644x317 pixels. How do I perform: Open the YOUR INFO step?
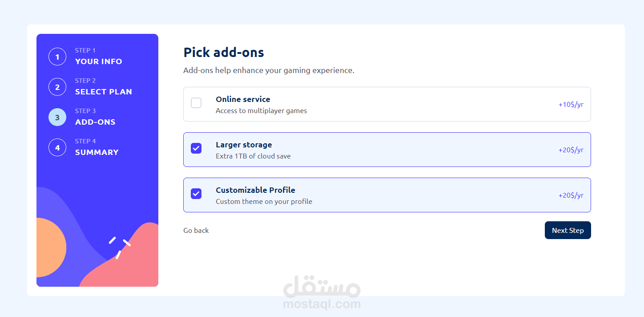click(x=98, y=61)
